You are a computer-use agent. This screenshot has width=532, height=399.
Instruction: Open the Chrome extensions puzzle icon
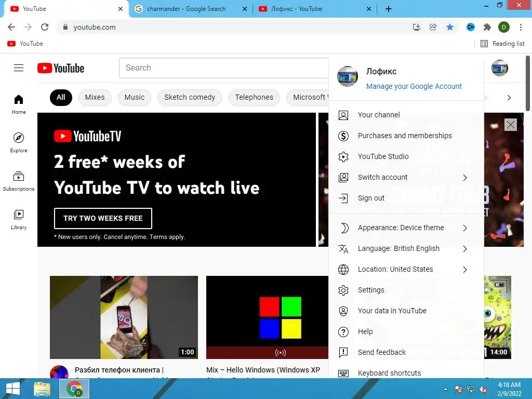pyautogui.click(x=487, y=27)
